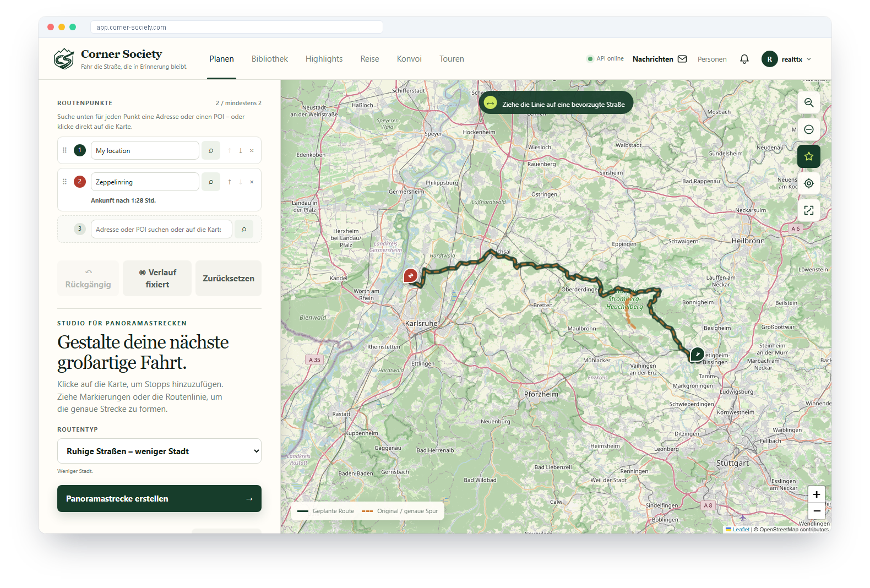Remove the My location waypoint
Screen dimensions: 870x588
[x=252, y=150]
